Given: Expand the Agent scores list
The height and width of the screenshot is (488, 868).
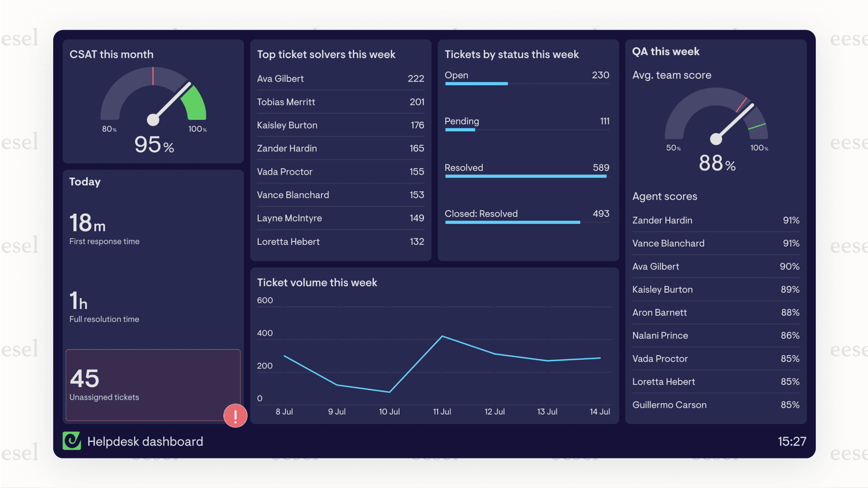Looking at the screenshot, I should (664, 196).
